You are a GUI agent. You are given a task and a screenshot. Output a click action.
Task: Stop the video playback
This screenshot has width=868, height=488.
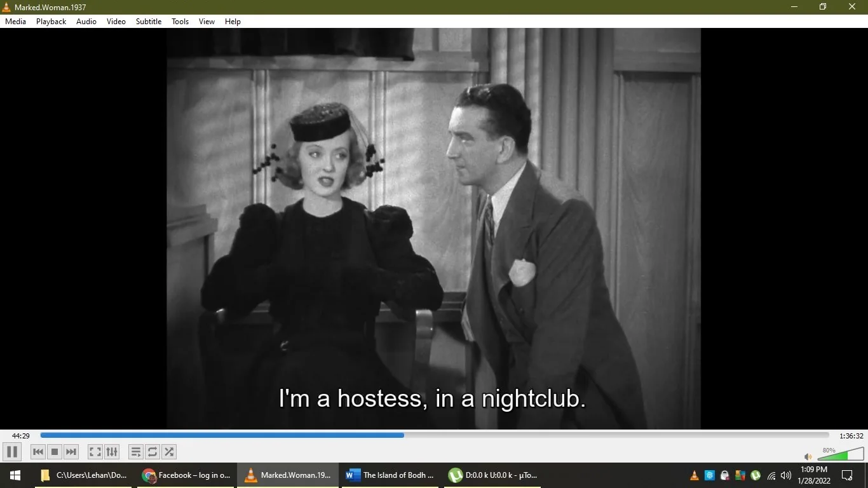55,452
